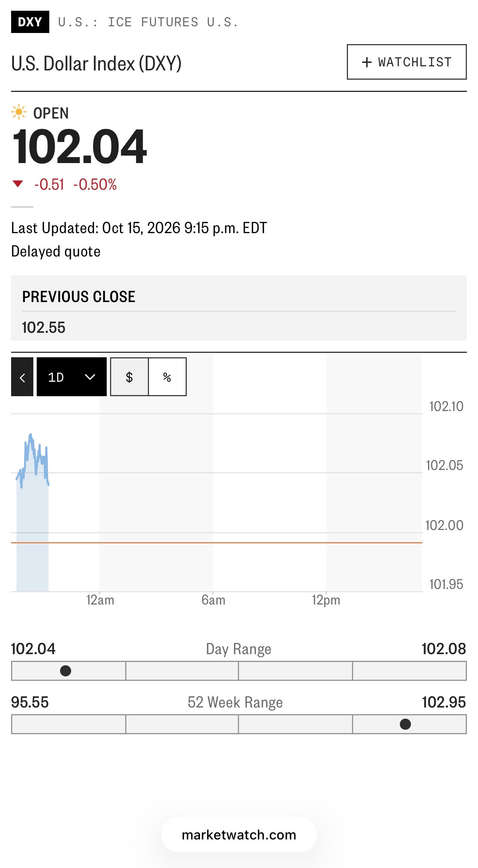Click the Previous Close value 102.55
This screenshot has height=868, width=478.
click(x=44, y=328)
